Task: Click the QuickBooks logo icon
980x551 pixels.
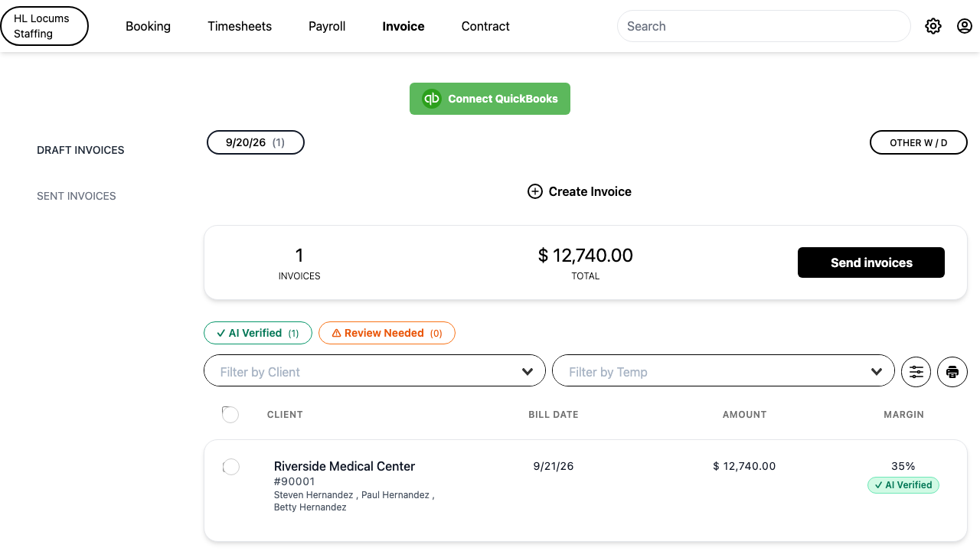Action: (x=432, y=99)
